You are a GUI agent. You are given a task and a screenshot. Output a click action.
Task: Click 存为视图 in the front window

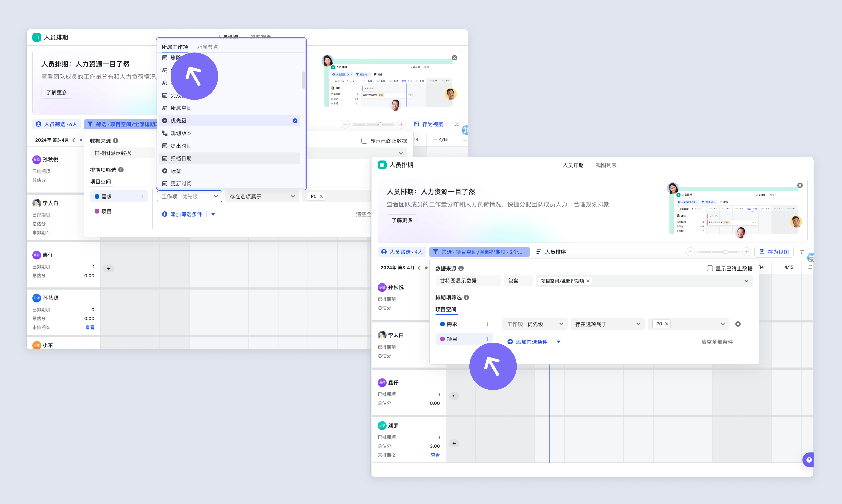(774, 252)
